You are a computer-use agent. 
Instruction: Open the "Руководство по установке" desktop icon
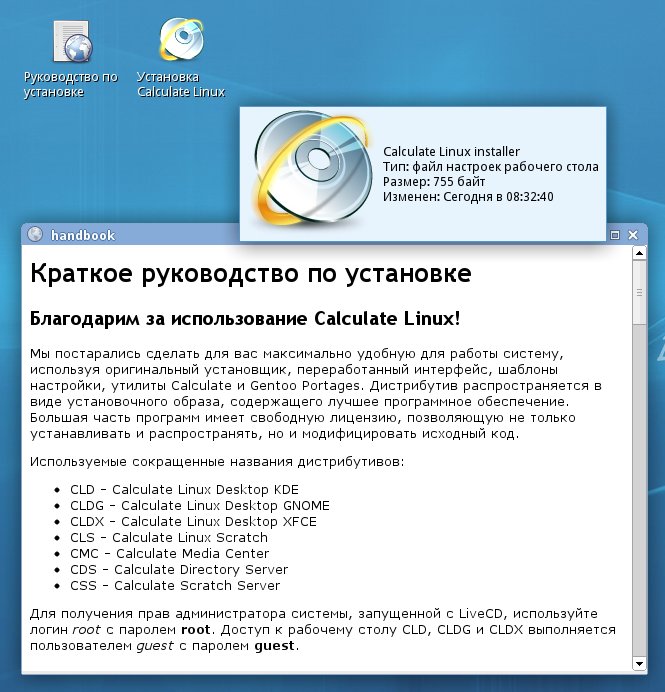[73, 42]
